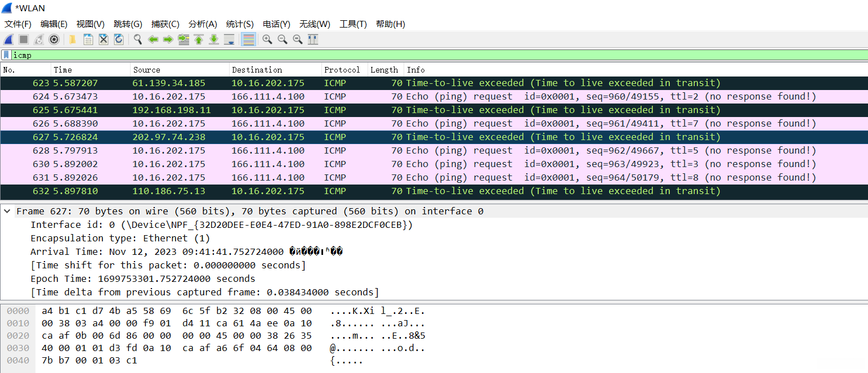Select the Arrival Time detail line
Screen dimensions: 868x373
click(x=186, y=252)
